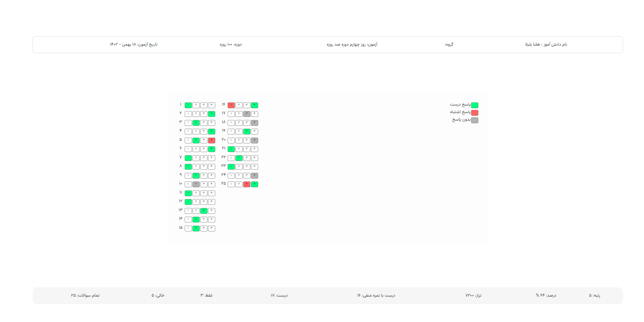Viewport: 644px width, 322px height.
Task: Click green option 2 of question 5
Action: click(x=196, y=140)
